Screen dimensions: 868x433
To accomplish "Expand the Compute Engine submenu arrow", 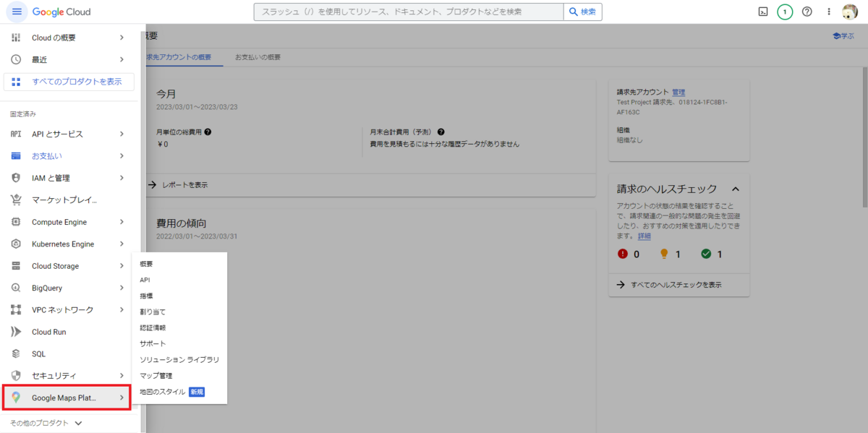I will (x=122, y=222).
